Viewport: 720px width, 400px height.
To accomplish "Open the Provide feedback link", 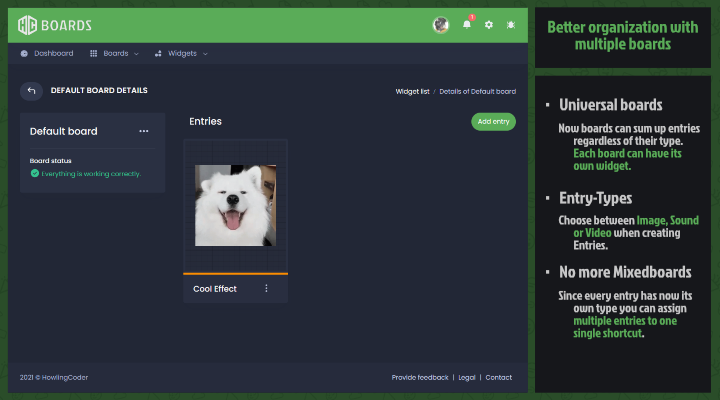I will pyautogui.click(x=420, y=377).
